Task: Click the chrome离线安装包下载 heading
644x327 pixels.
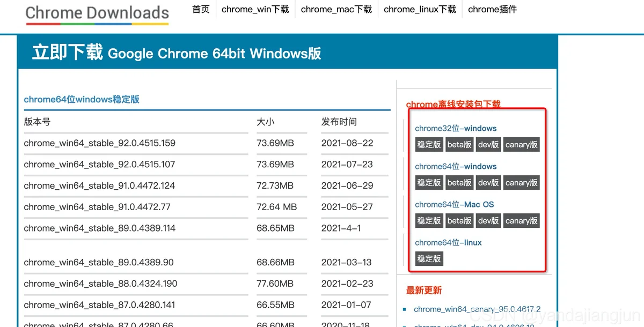Action: click(x=453, y=104)
